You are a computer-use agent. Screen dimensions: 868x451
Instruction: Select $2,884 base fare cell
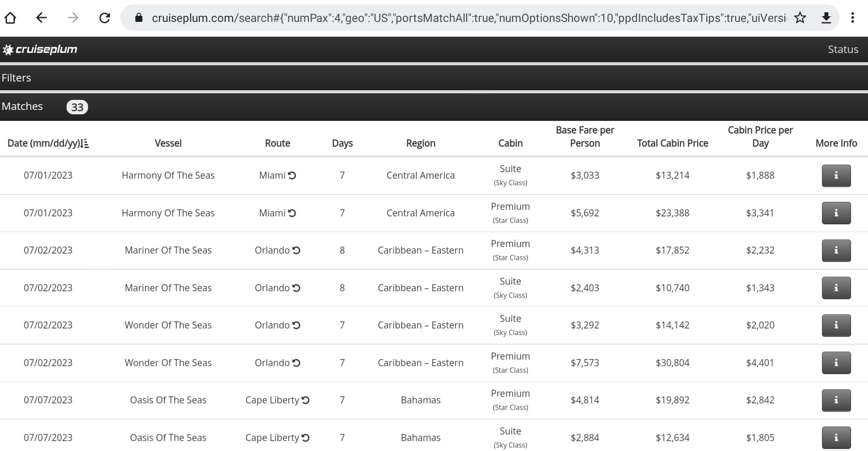(x=585, y=438)
